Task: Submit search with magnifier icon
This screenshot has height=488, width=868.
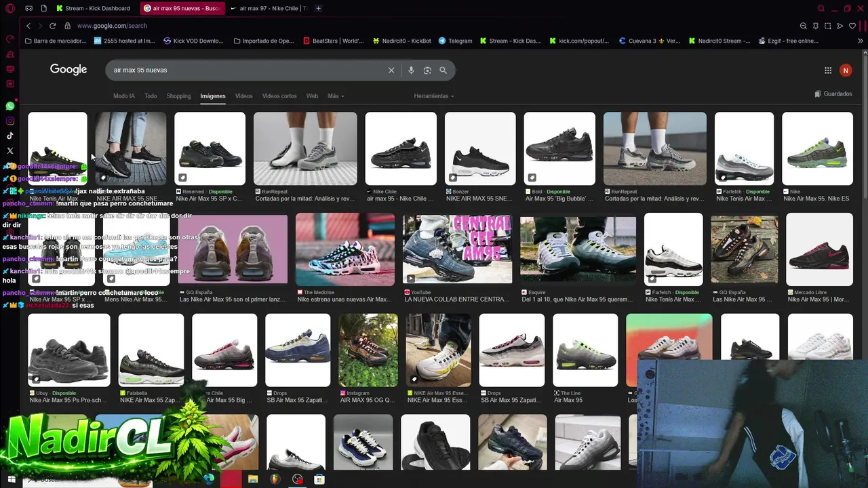Action: [443, 70]
